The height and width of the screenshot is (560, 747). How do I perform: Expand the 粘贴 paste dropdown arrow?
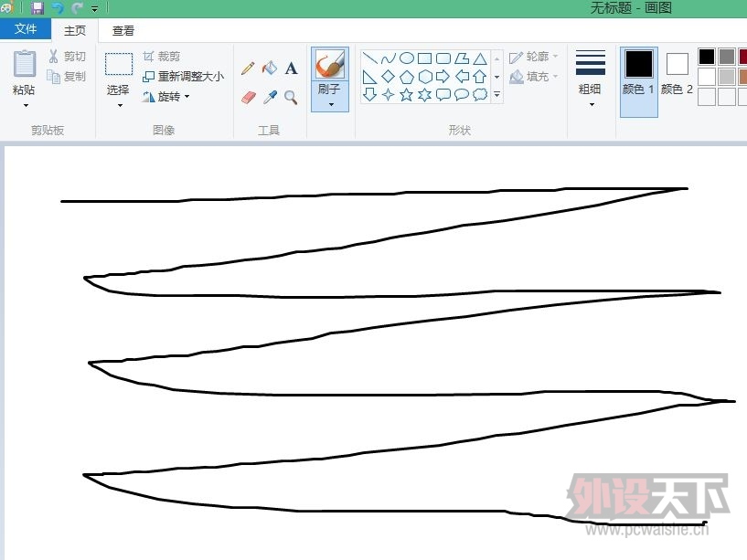coord(26,105)
